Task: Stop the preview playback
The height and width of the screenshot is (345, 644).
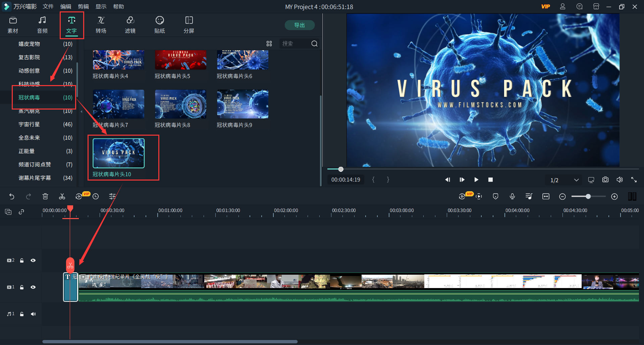Action: (490, 180)
